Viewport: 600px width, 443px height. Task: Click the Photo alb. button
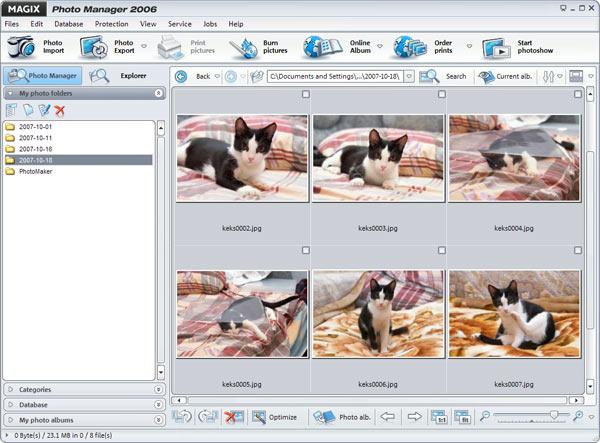click(x=342, y=417)
